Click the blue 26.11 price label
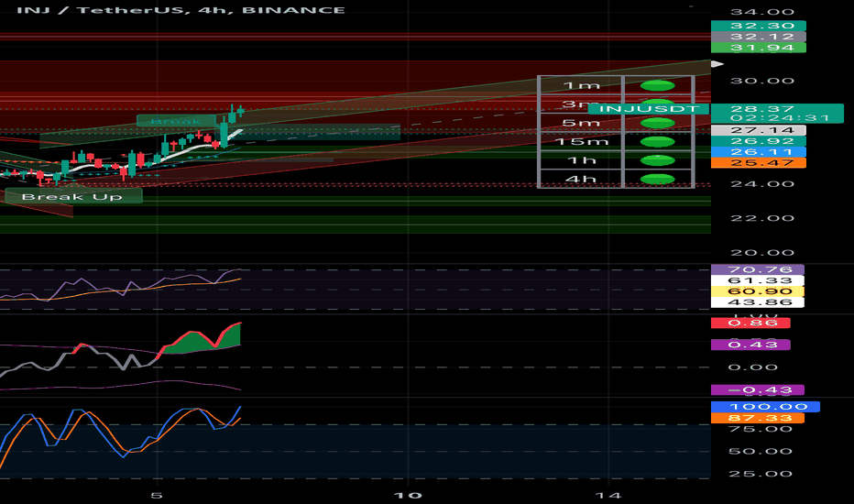The image size is (854, 504). (x=758, y=151)
